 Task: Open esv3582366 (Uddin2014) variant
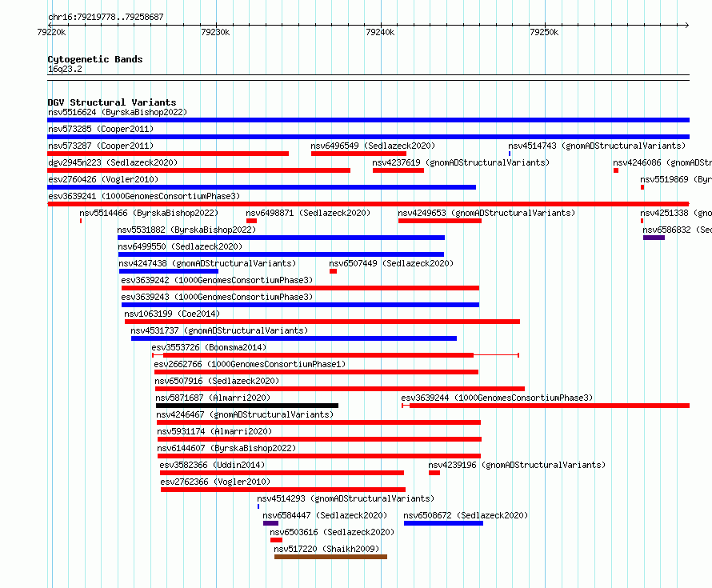pos(212,465)
